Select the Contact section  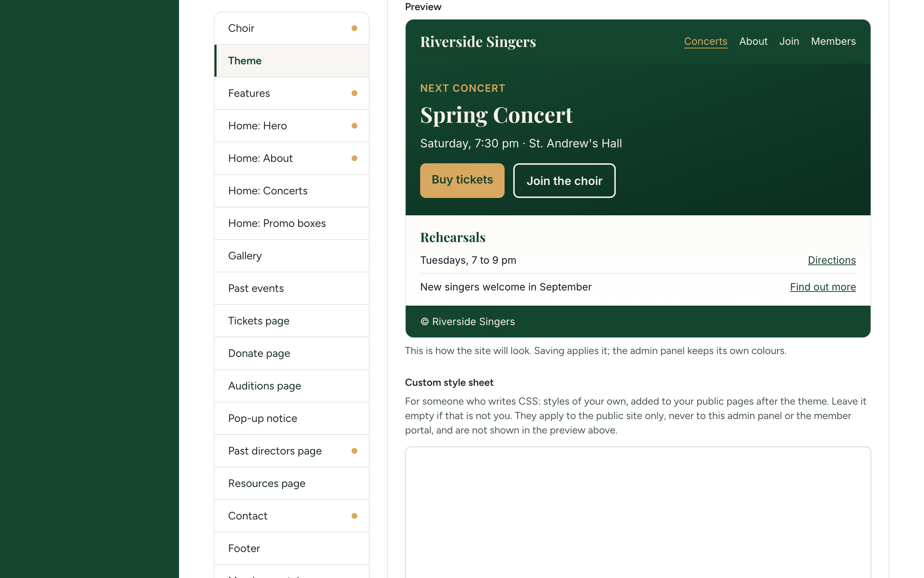coord(292,516)
